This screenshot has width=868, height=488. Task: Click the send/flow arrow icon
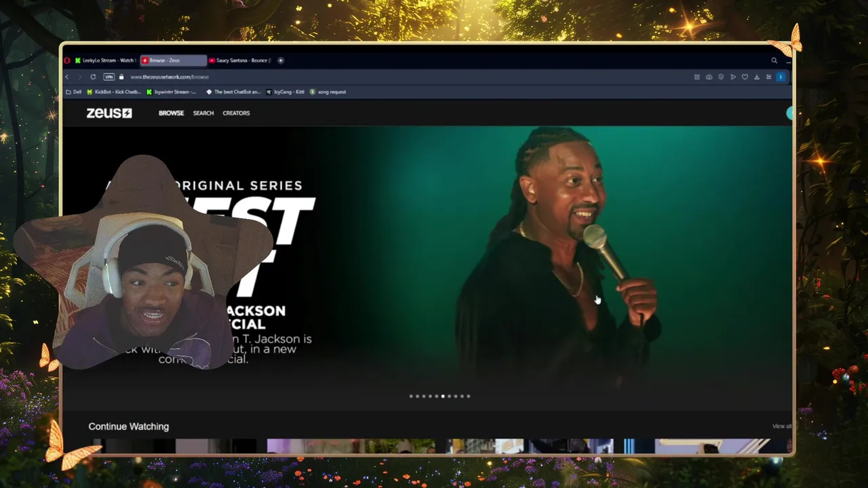[733, 77]
